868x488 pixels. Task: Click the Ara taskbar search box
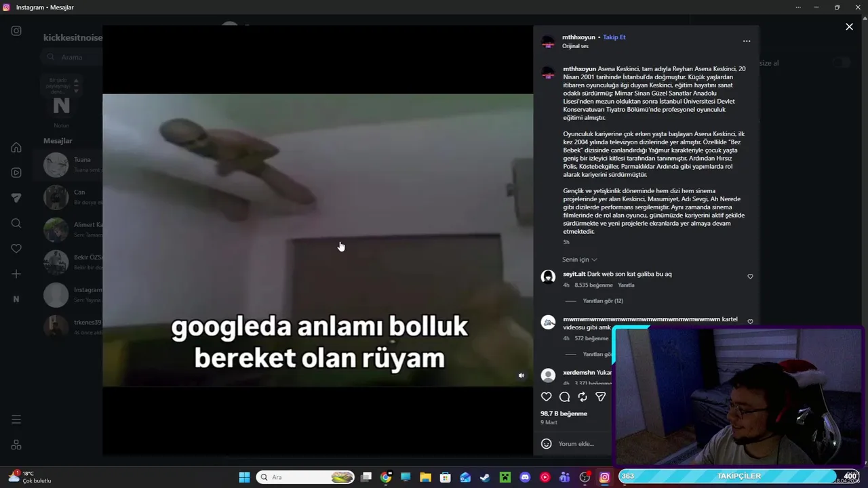click(x=306, y=477)
